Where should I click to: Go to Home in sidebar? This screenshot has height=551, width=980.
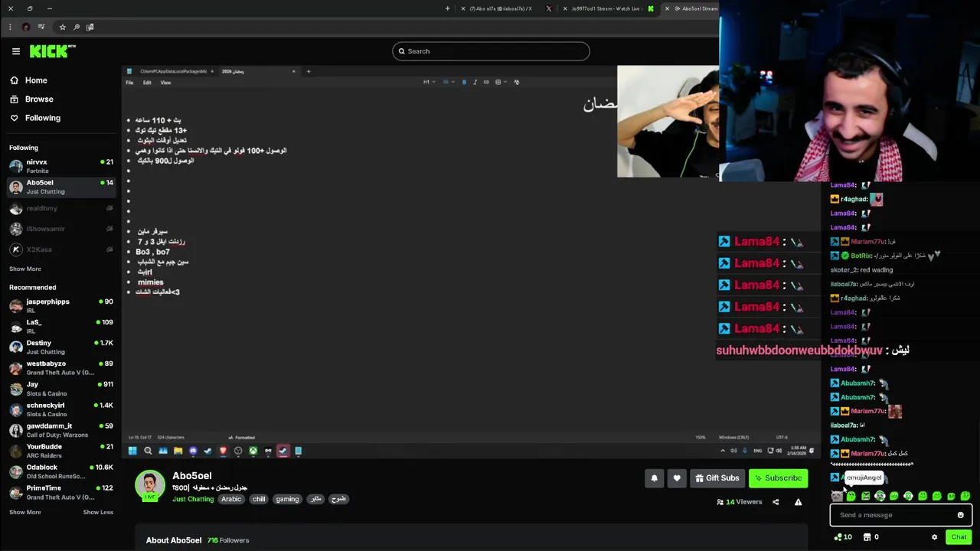(28, 80)
